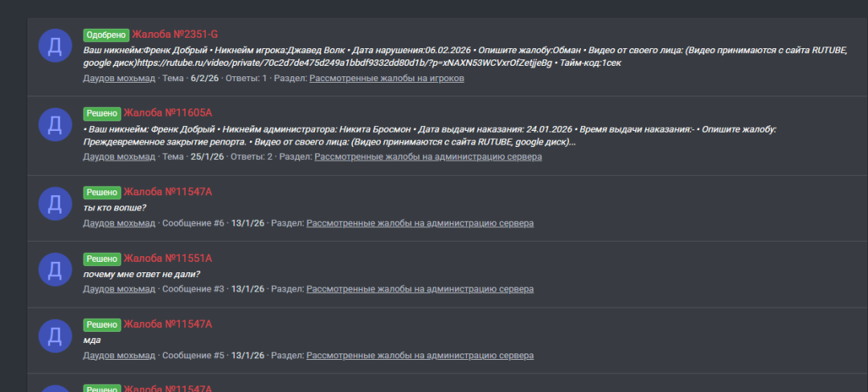Open section "Рассмотренные жалобы на игроков"
Image resolution: width=868 pixels, height=392 pixels.
click(387, 79)
